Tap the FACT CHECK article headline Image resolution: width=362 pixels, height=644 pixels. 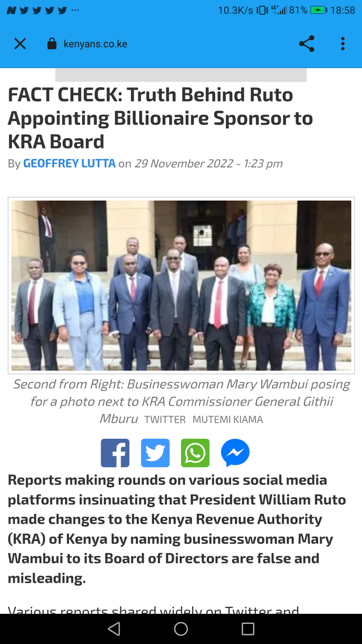click(x=160, y=118)
